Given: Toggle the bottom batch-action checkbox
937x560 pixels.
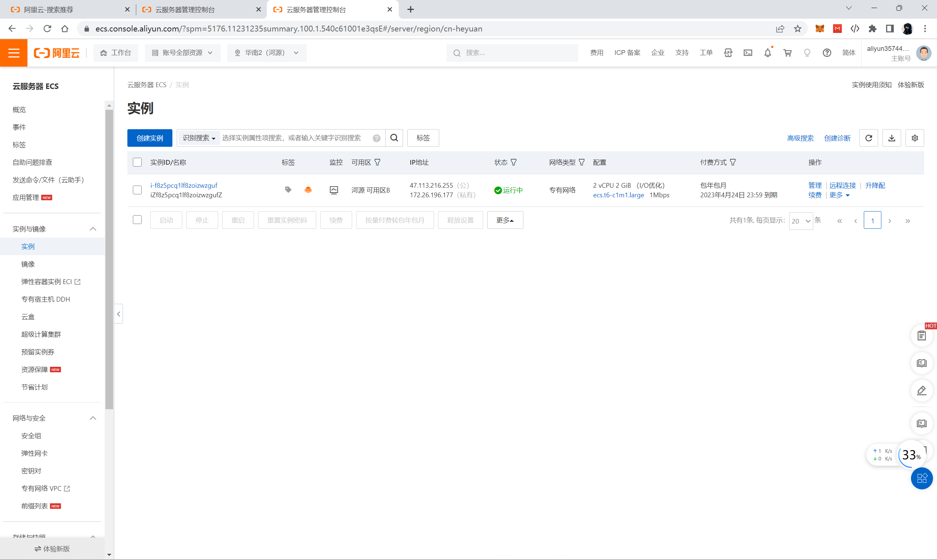Looking at the screenshot, I should click(137, 220).
